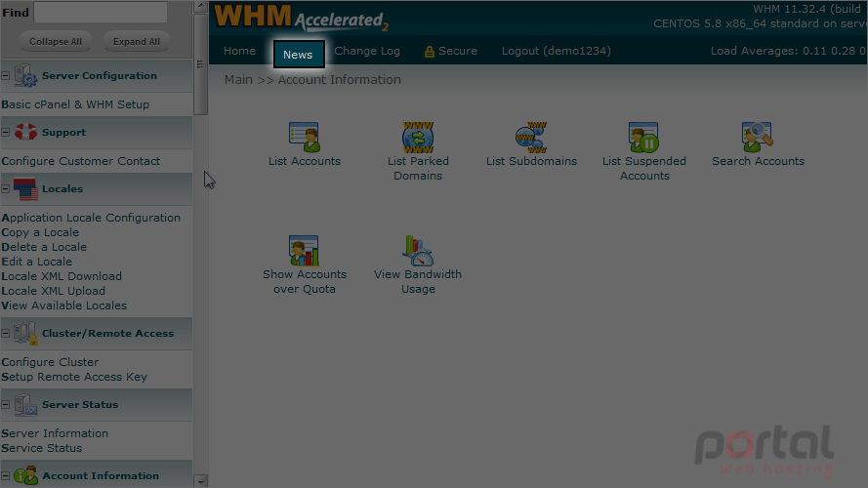
Task: Click the Cluster/Remote Access header text
Action: 108,333
